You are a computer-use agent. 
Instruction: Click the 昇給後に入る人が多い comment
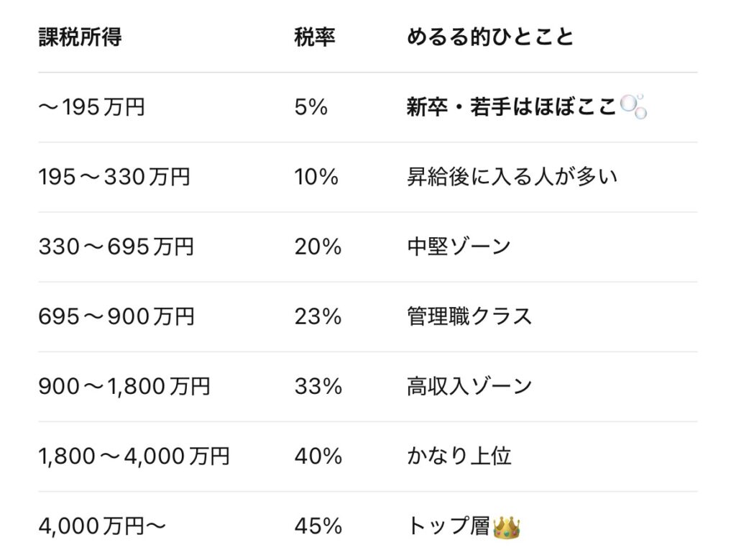click(x=512, y=178)
